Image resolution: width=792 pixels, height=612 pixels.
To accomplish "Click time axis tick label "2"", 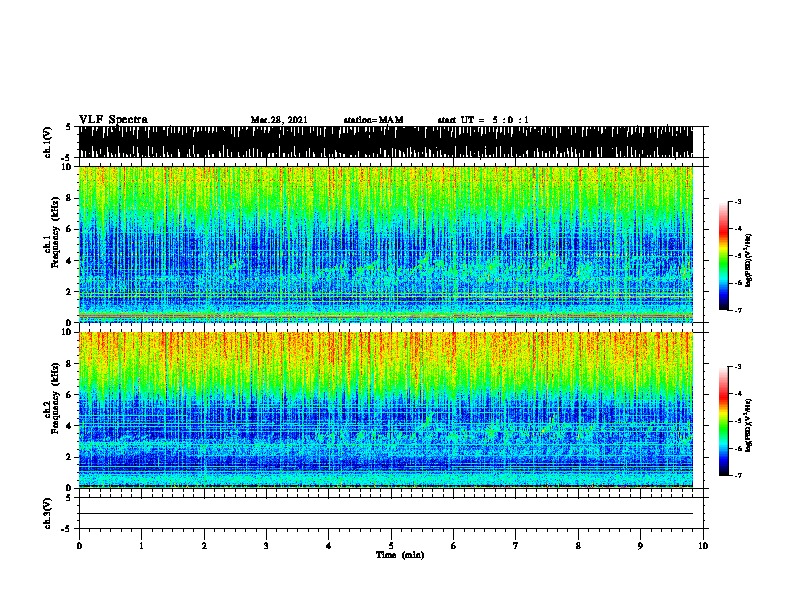I will coord(204,545).
